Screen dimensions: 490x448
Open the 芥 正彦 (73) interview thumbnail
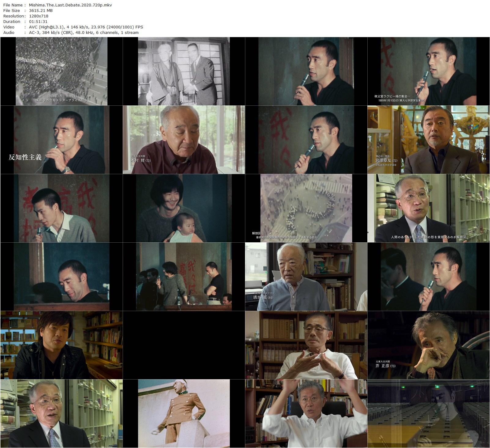[428, 345]
